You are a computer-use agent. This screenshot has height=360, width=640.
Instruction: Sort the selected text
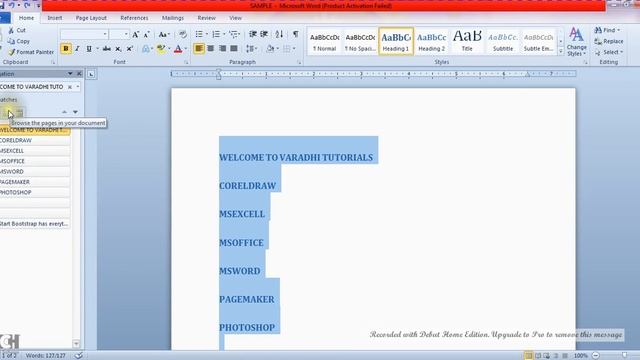pos(279,34)
